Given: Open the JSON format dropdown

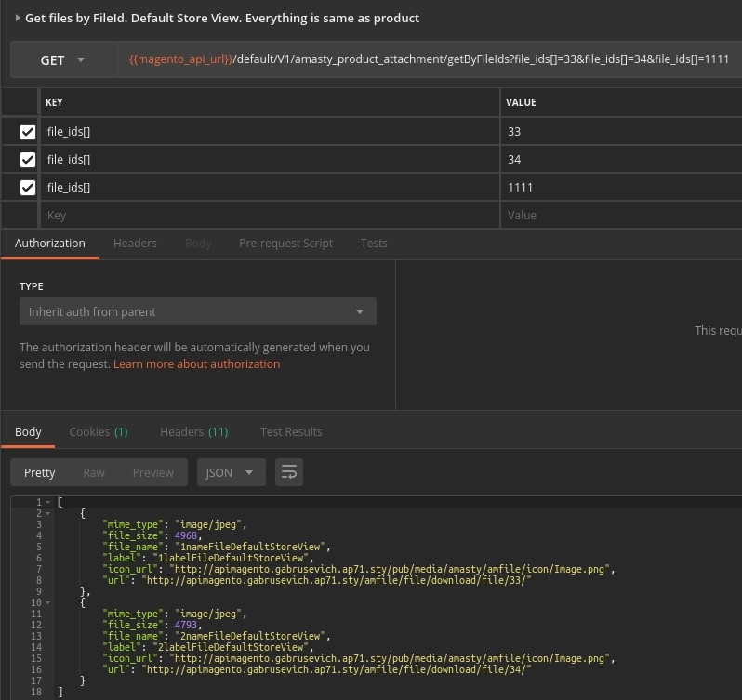Looking at the screenshot, I should coord(230,472).
